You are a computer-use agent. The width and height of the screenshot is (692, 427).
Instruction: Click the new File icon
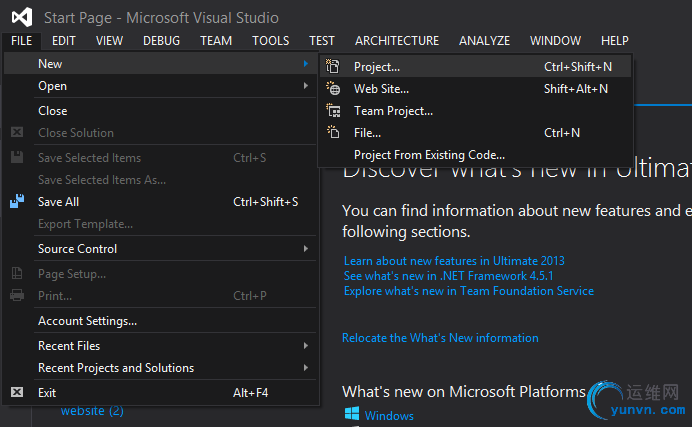[x=333, y=132]
